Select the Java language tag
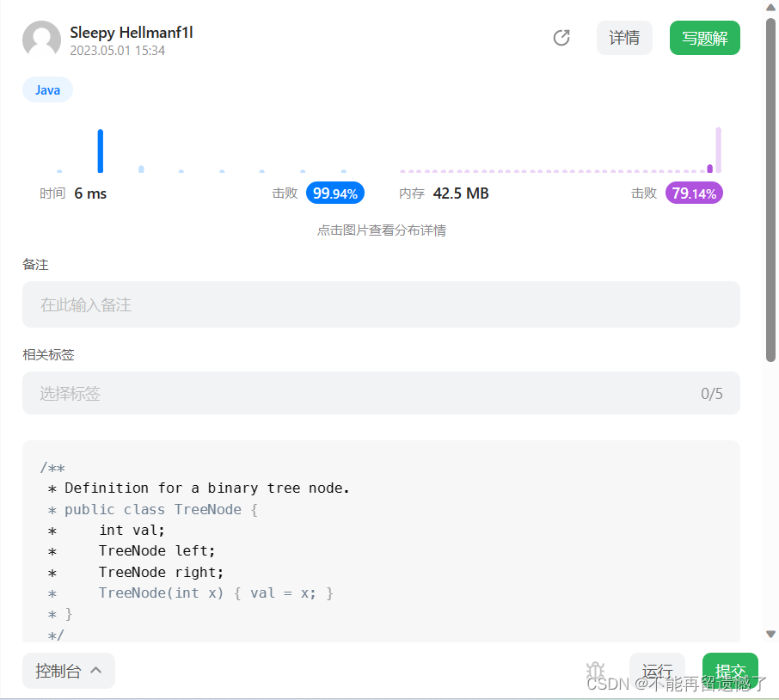This screenshot has width=779, height=700. (47, 90)
